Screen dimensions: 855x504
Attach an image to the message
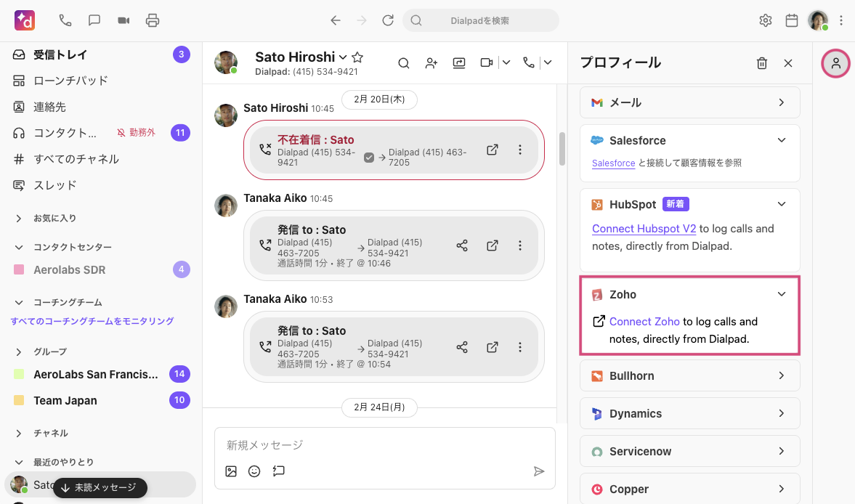[x=231, y=471]
